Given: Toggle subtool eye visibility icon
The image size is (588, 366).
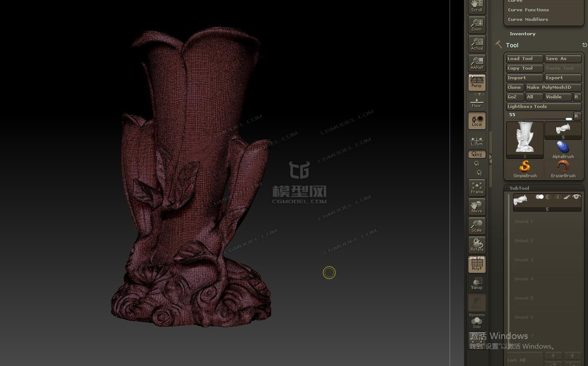Looking at the screenshot, I should (x=576, y=197).
